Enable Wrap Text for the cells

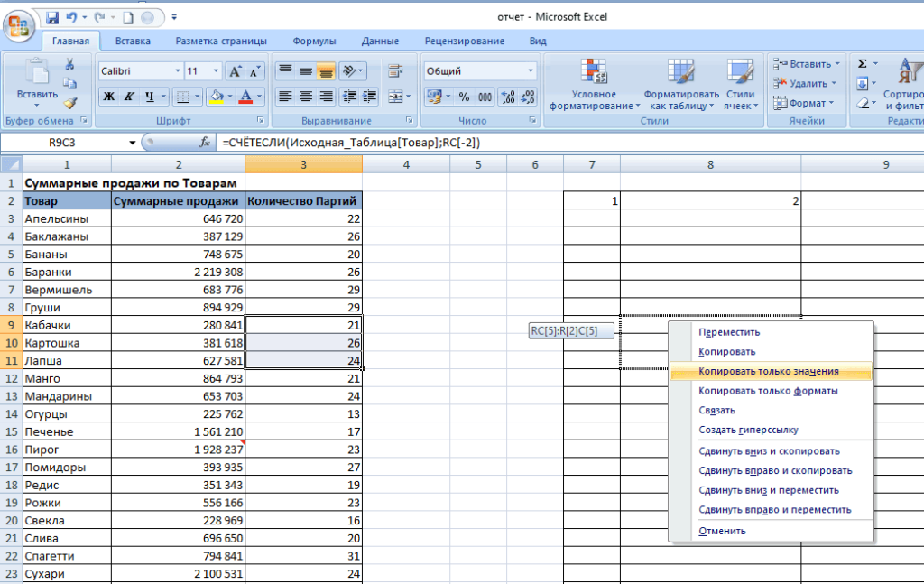[395, 71]
